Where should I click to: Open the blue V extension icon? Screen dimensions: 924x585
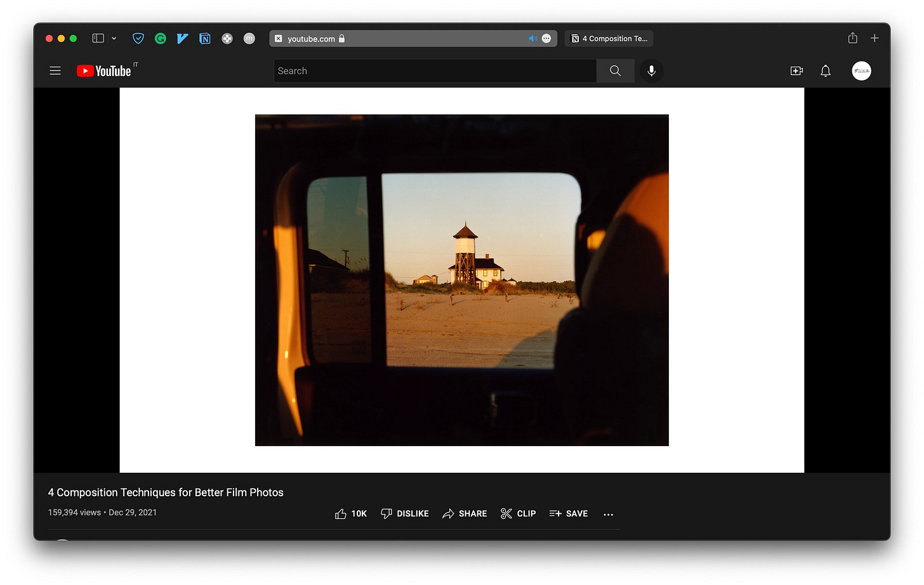click(x=182, y=39)
